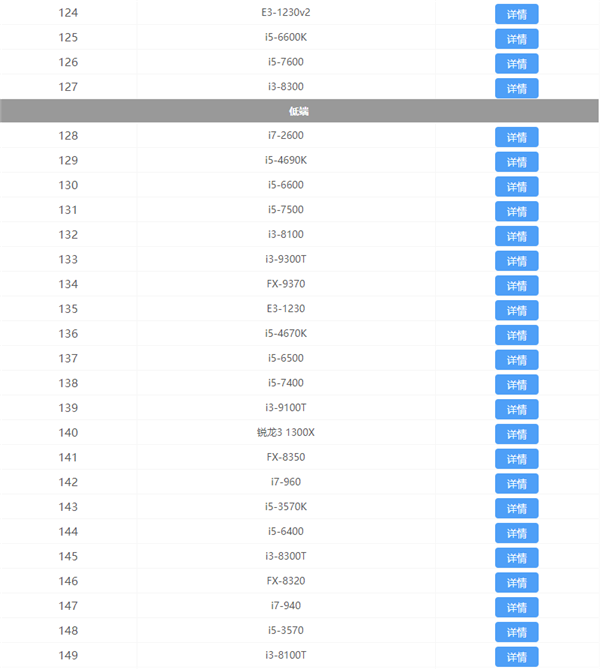
Task: Select rank number 140 cell
Action: [x=68, y=433]
